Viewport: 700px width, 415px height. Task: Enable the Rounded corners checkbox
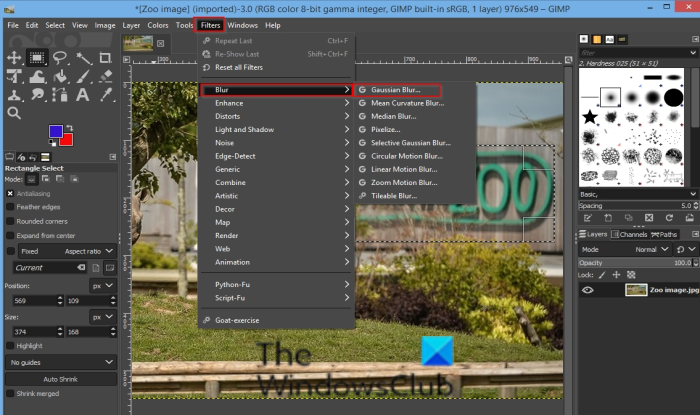click(10, 221)
